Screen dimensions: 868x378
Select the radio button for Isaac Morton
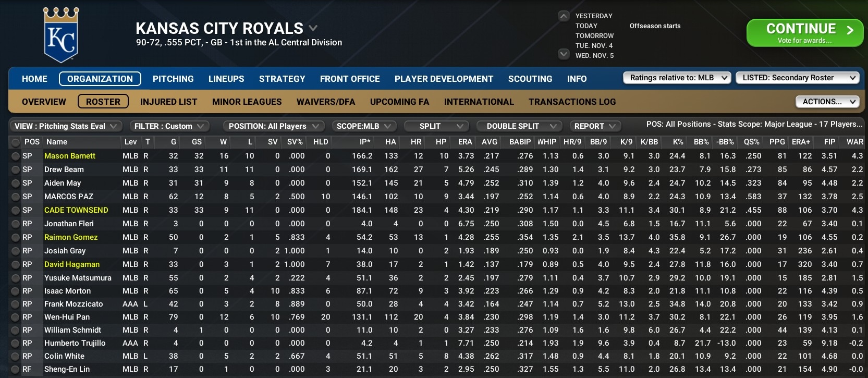(16, 291)
